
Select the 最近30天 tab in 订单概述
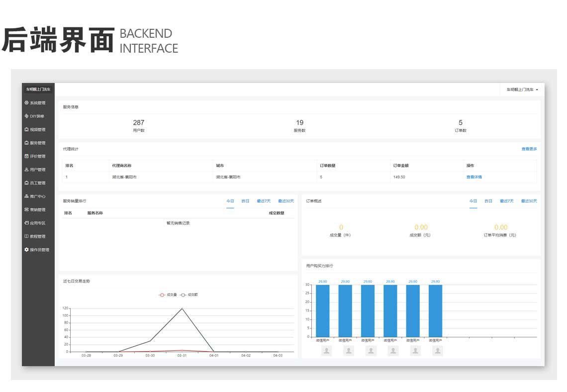529,201
